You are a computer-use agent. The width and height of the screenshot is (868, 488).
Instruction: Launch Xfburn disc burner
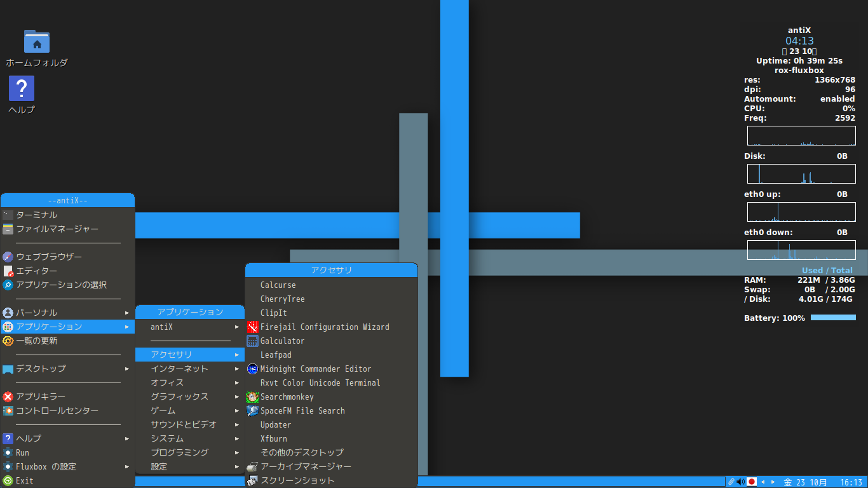tap(331, 438)
